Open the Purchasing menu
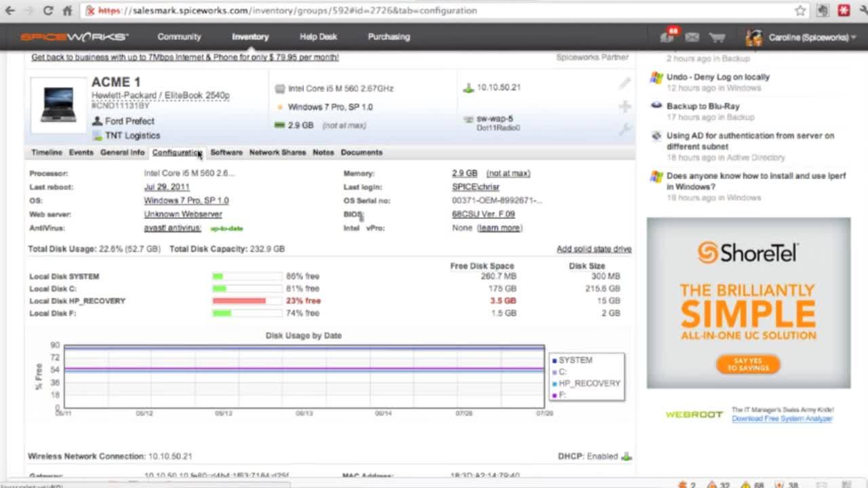 click(x=389, y=37)
